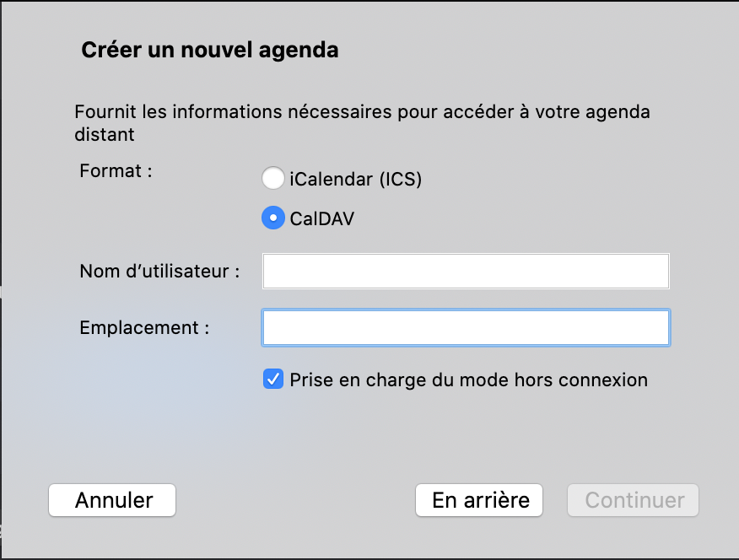739x560 pixels.
Task: Click the En arrière button
Action: tap(479, 500)
